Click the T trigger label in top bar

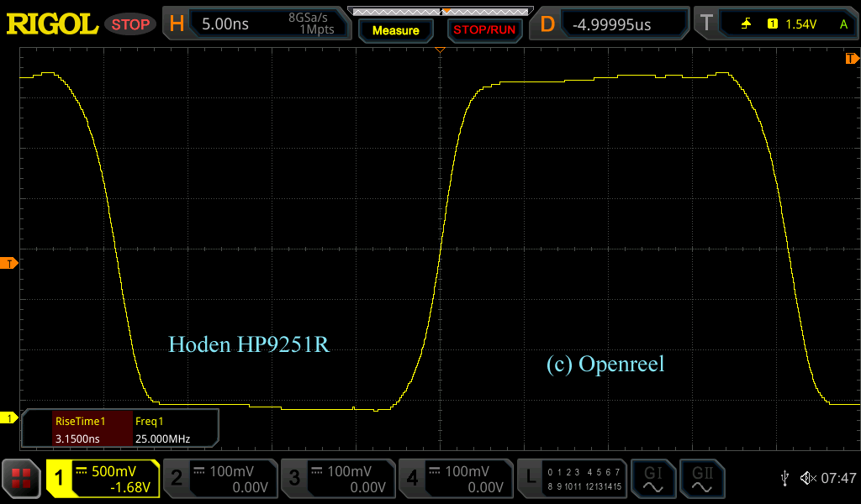[x=706, y=23]
